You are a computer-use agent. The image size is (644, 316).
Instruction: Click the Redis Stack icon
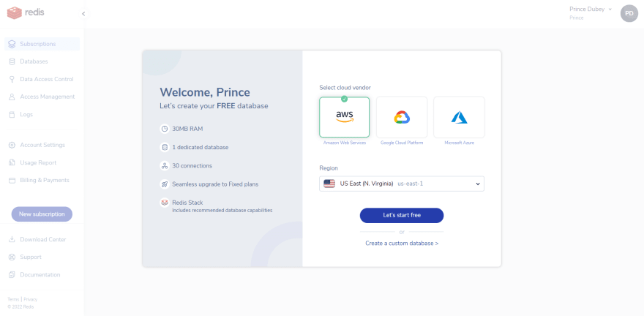tap(164, 203)
